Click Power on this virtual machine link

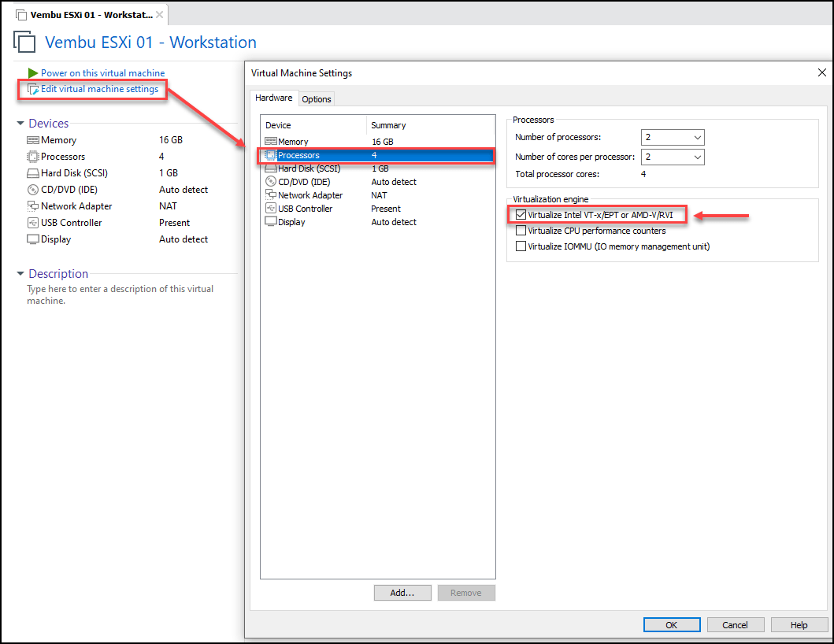click(x=102, y=73)
